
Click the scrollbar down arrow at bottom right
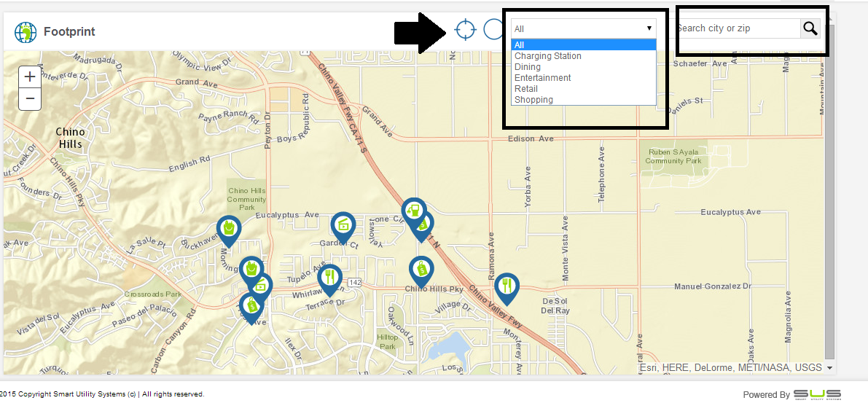pyautogui.click(x=830, y=368)
